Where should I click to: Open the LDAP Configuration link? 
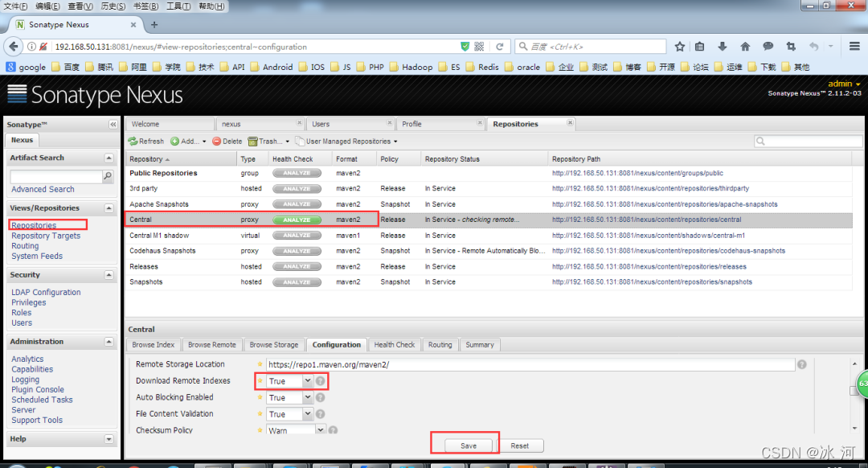[x=46, y=293]
